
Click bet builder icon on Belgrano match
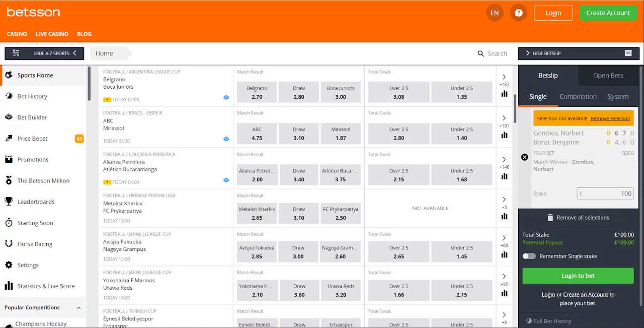point(226,97)
